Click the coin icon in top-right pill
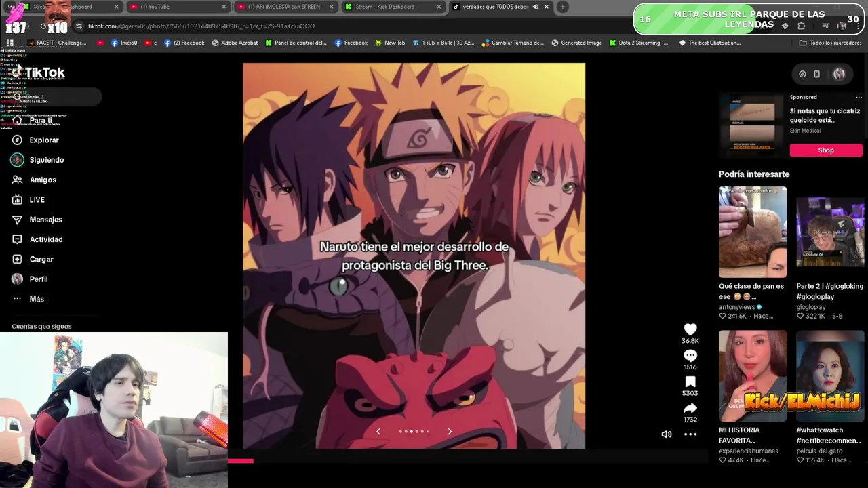868x488 pixels. [802, 74]
